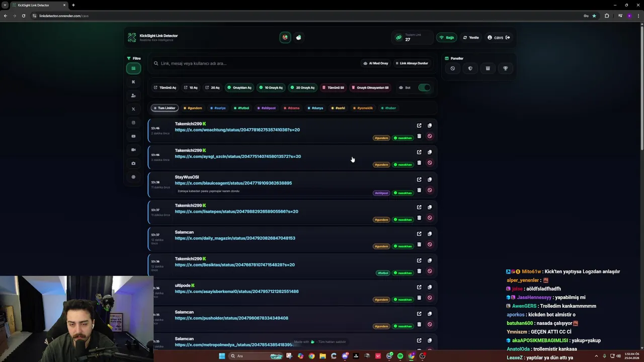The image size is (644, 362).
Task: Toggle the Bot switch
Action: (424, 87)
